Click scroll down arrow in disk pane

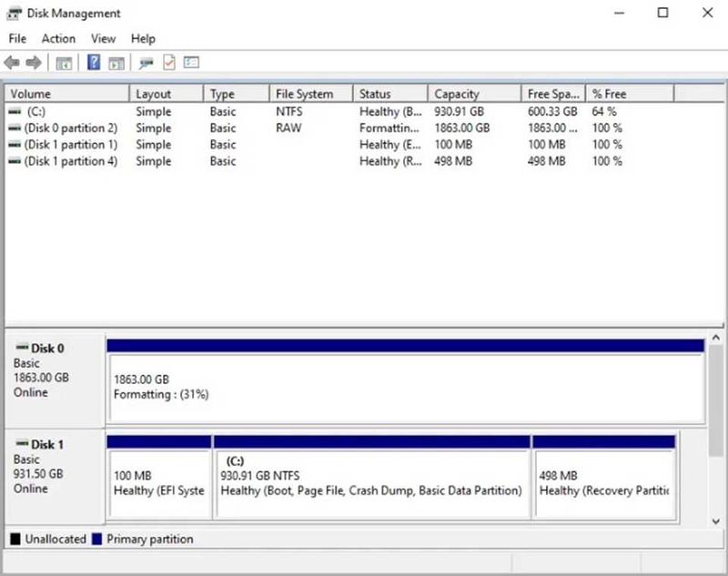point(715,521)
